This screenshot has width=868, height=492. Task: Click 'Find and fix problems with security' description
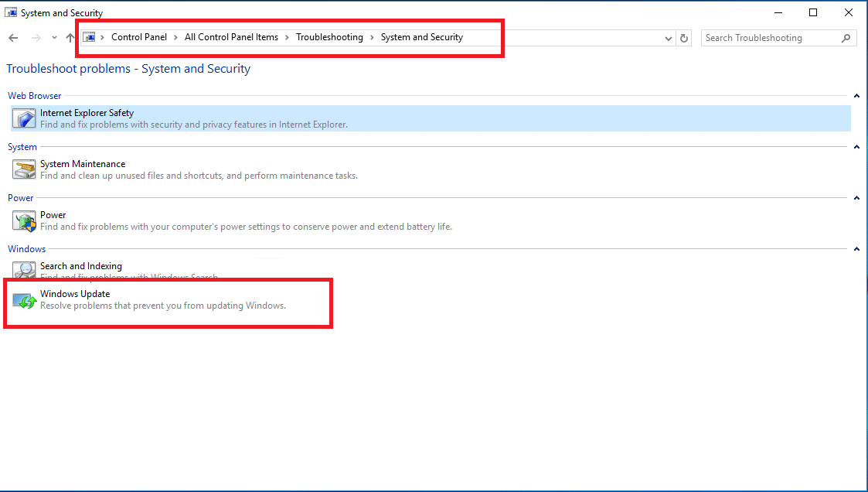coord(194,125)
